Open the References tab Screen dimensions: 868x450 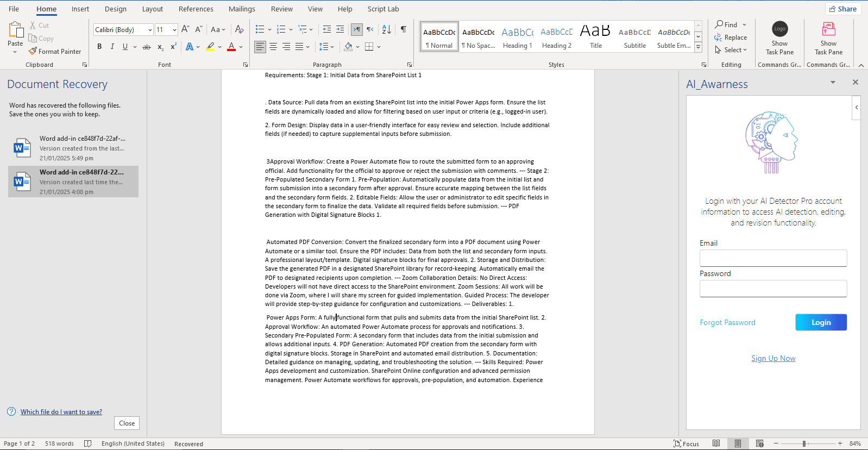196,9
